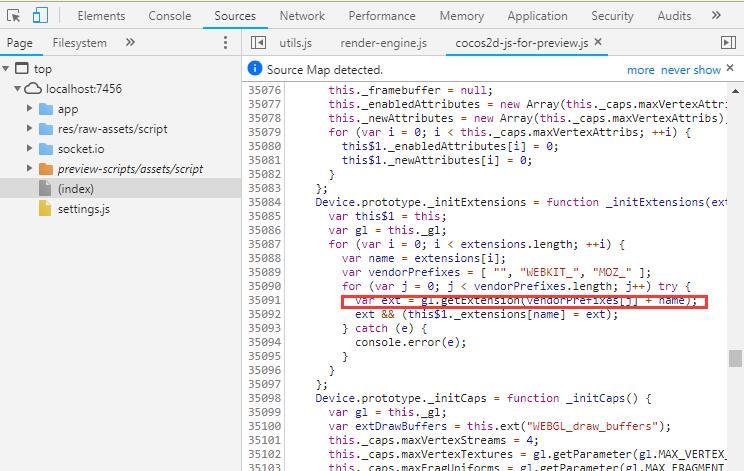The height and width of the screenshot is (471, 744).
Task: Select the socket.io folder
Action: tap(81, 149)
